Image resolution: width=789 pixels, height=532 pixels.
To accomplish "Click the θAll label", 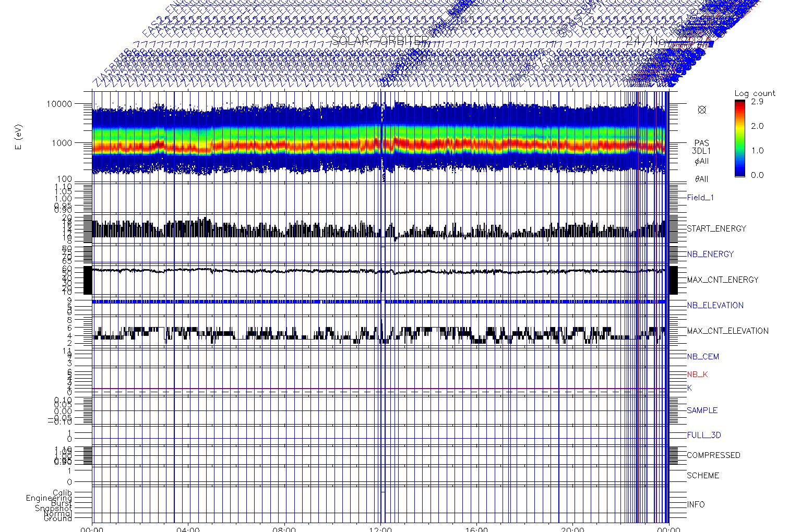I will tap(702, 179).
